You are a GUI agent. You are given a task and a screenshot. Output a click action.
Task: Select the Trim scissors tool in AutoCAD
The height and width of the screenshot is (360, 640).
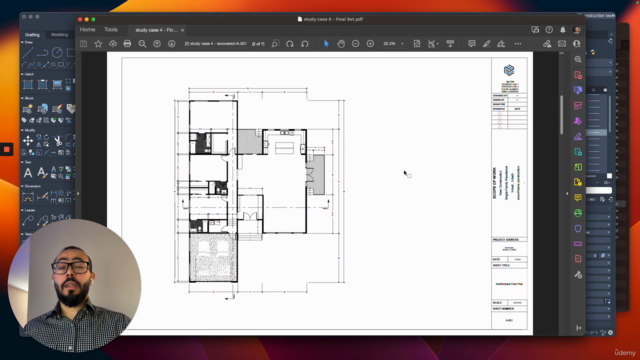pyautogui.click(x=58, y=141)
